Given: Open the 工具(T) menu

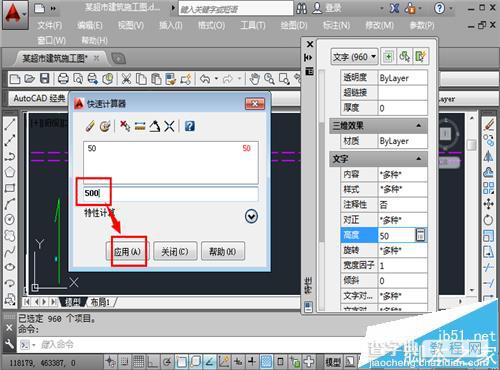Looking at the screenshot, I should [x=253, y=25].
